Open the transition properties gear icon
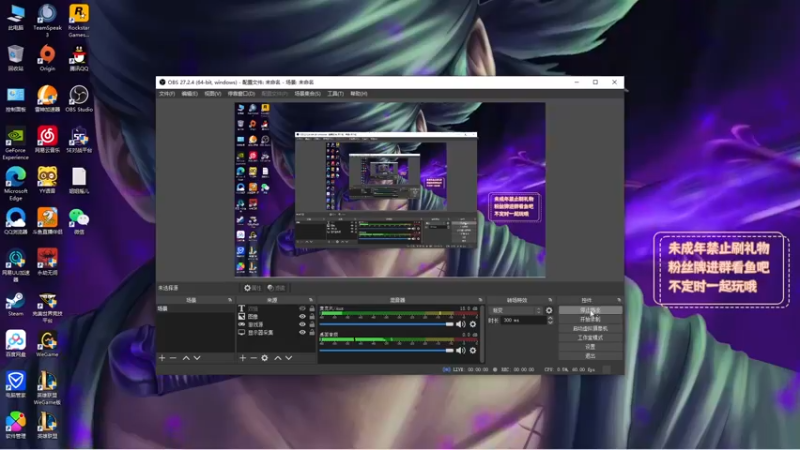This screenshot has height=450, width=800. [549, 310]
